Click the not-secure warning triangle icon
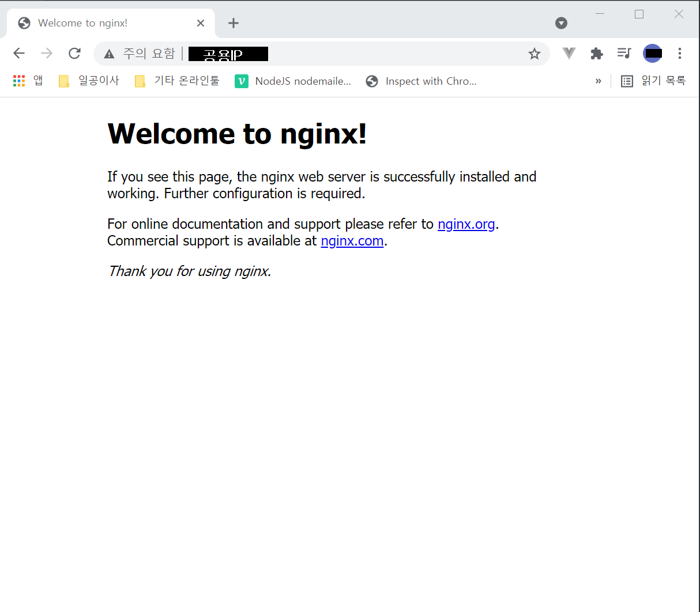This screenshot has height=612, width=700. (x=109, y=54)
